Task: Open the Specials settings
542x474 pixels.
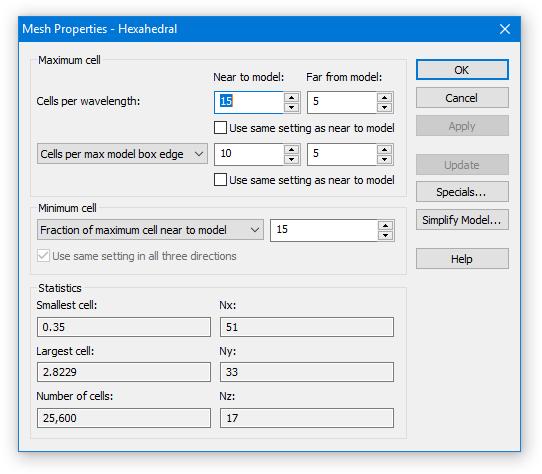Action: (x=462, y=192)
